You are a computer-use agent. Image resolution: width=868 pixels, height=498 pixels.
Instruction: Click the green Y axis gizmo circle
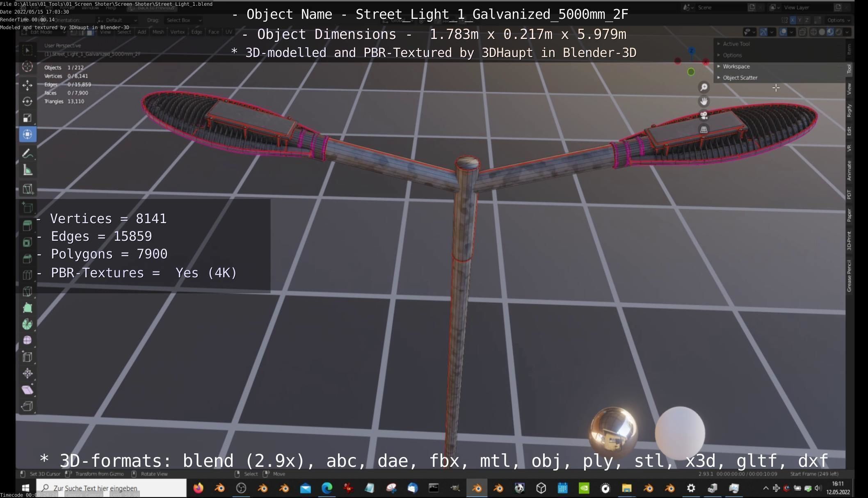pyautogui.click(x=691, y=72)
